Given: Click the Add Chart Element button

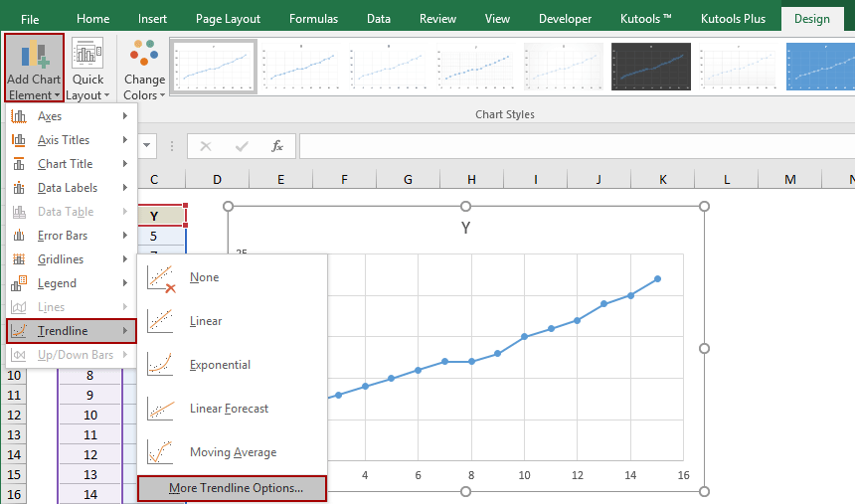Looking at the screenshot, I should pyautogui.click(x=34, y=68).
